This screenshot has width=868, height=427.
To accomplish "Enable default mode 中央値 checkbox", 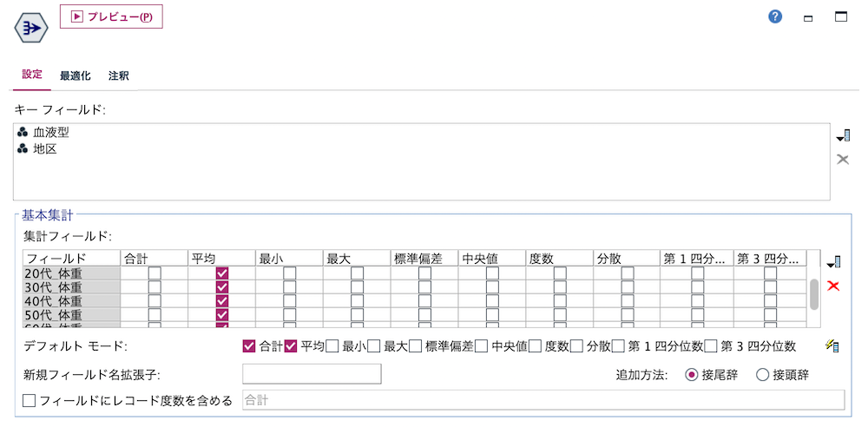I will click(x=482, y=346).
